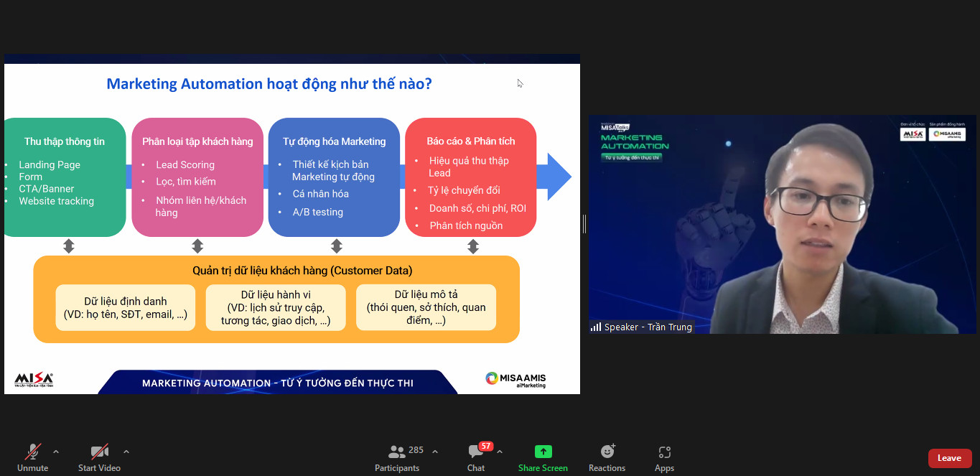Open the Participants panel
Screen dimensions: 980x476
pyautogui.click(x=397, y=458)
